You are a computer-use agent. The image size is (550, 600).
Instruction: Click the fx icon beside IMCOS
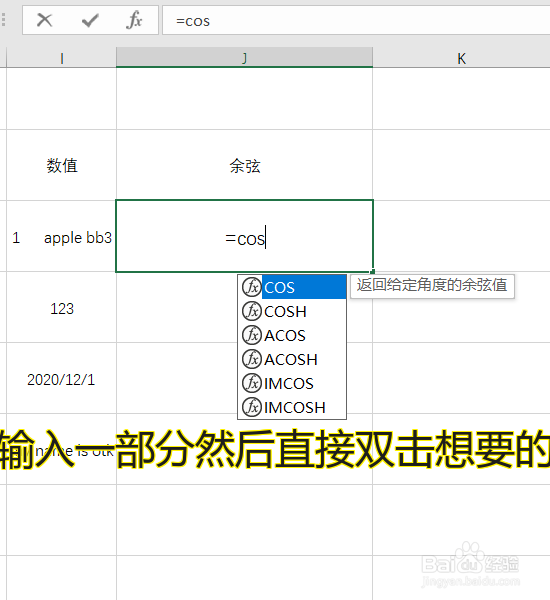[251, 383]
